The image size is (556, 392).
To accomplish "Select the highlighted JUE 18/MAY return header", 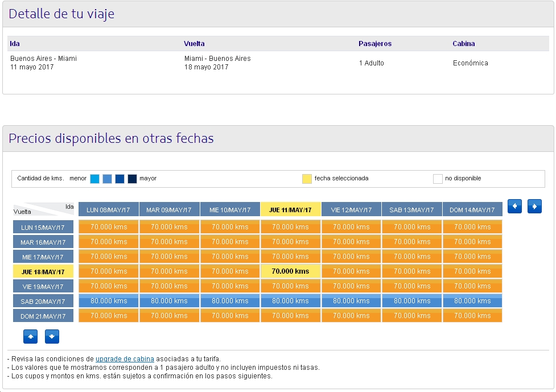I will (x=43, y=271).
